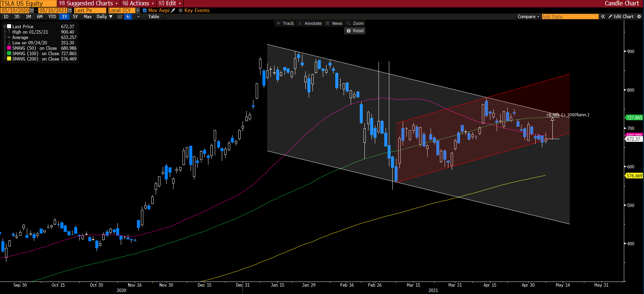Click the Track crosshair tool

pyautogui.click(x=285, y=24)
